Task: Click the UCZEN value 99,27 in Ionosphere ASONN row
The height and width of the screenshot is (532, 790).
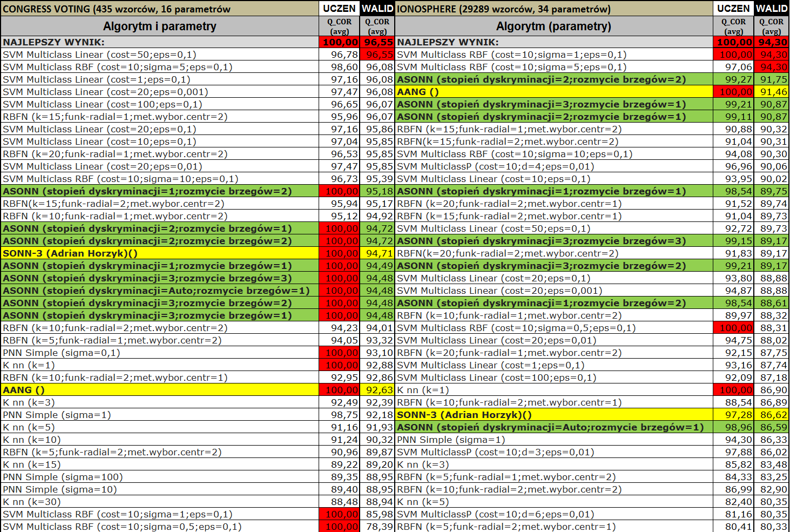Action: (x=733, y=79)
